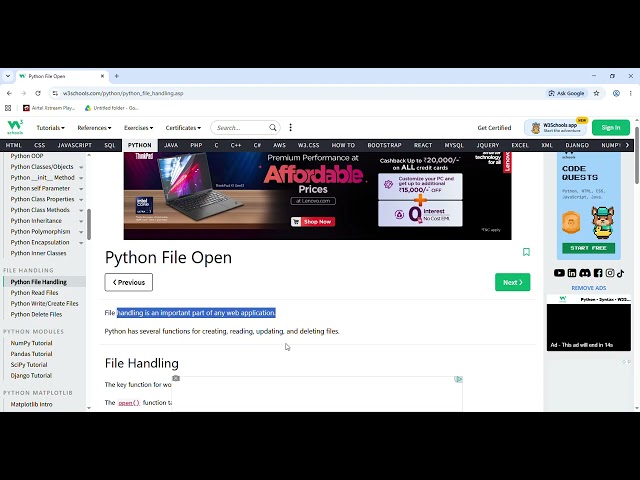Viewport: 640px width, 480px height.
Task: Expand Python Inheritance submenu arrow
Action: (x=81, y=221)
